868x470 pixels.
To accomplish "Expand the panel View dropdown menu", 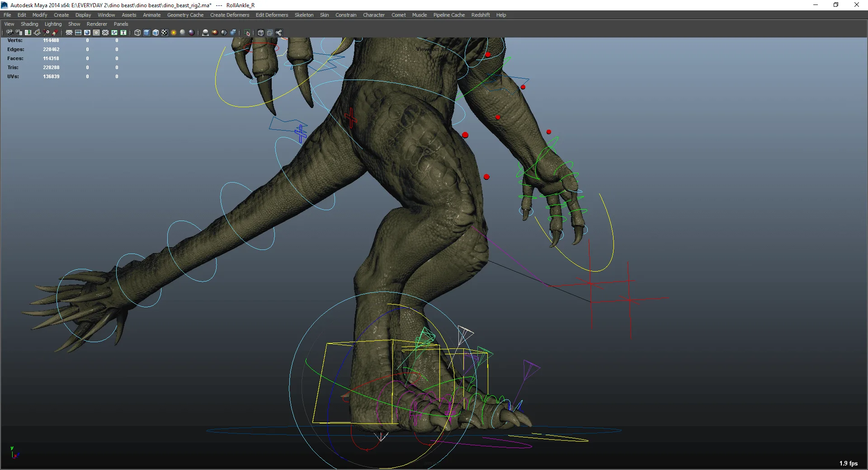I will 9,24.
